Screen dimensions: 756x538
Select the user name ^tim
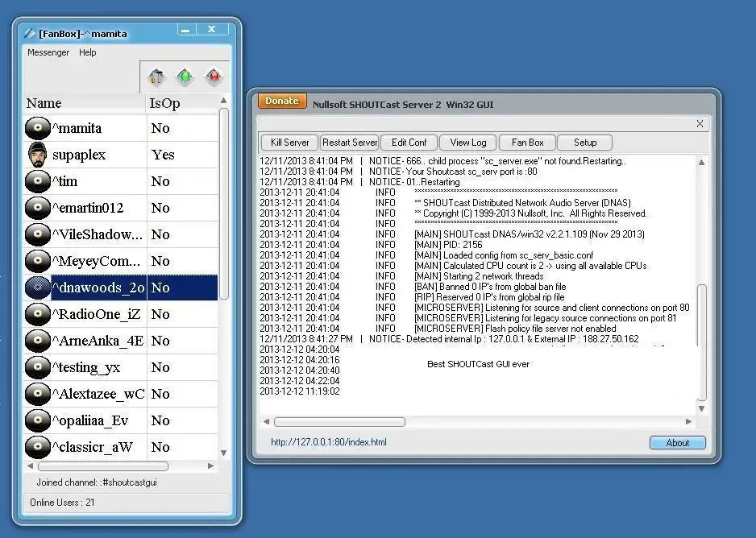point(64,181)
